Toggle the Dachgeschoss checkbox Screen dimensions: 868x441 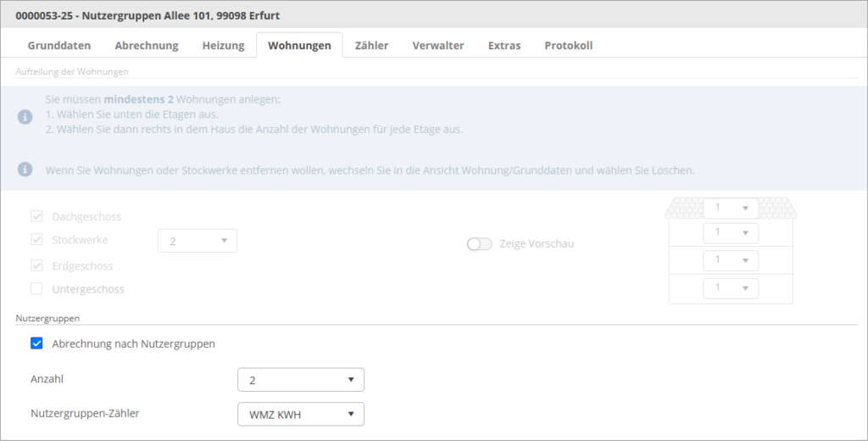tap(36, 216)
